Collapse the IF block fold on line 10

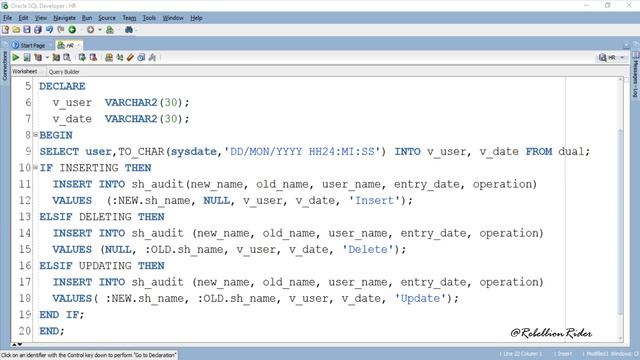coord(36,167)
